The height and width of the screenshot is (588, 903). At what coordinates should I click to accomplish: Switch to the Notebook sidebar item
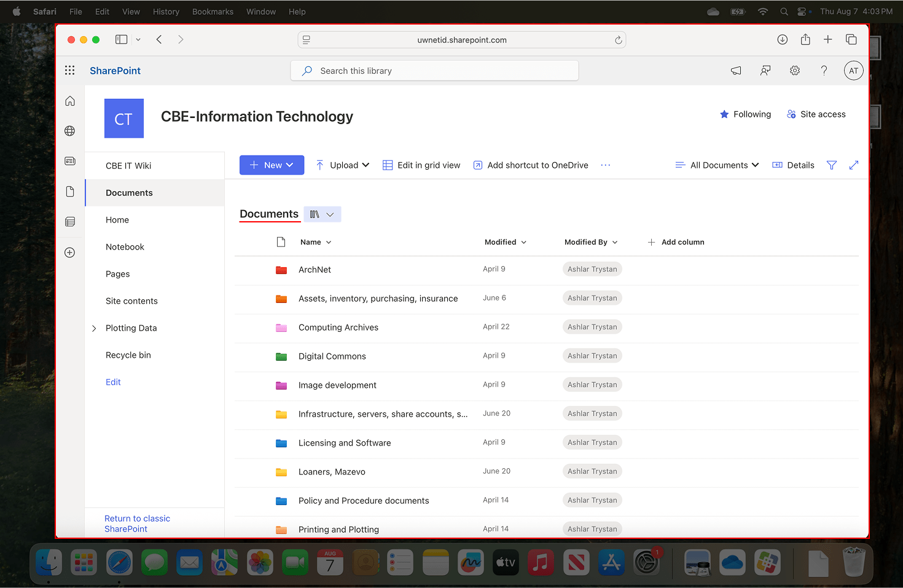[x=125, y=246]
